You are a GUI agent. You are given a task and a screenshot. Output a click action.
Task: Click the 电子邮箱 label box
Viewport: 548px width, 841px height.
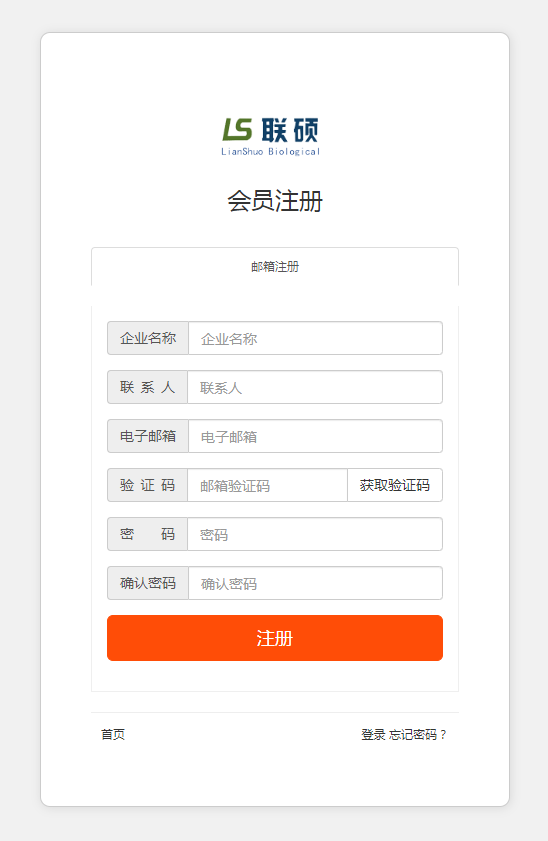point(148,437)
